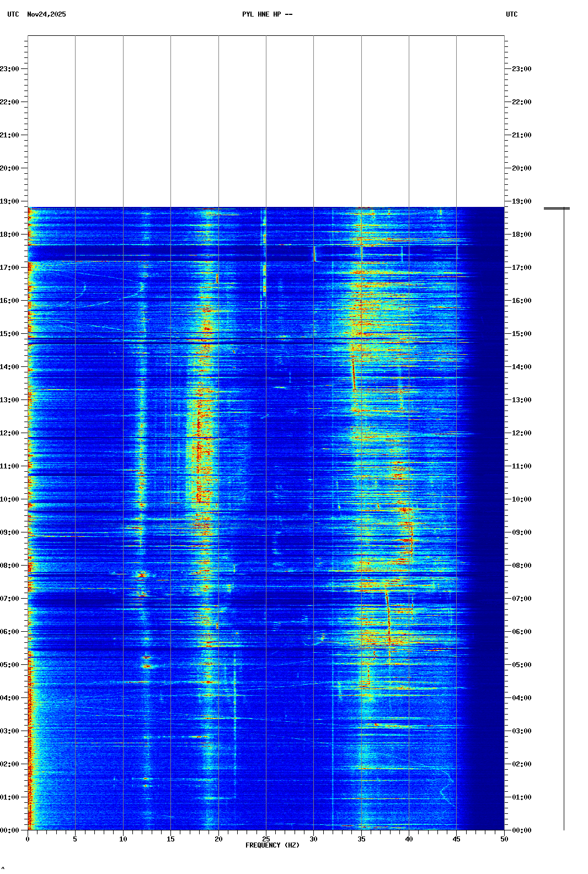Select the 00:00 label on right time axis
588x874 pixels.
coord(521,830)
